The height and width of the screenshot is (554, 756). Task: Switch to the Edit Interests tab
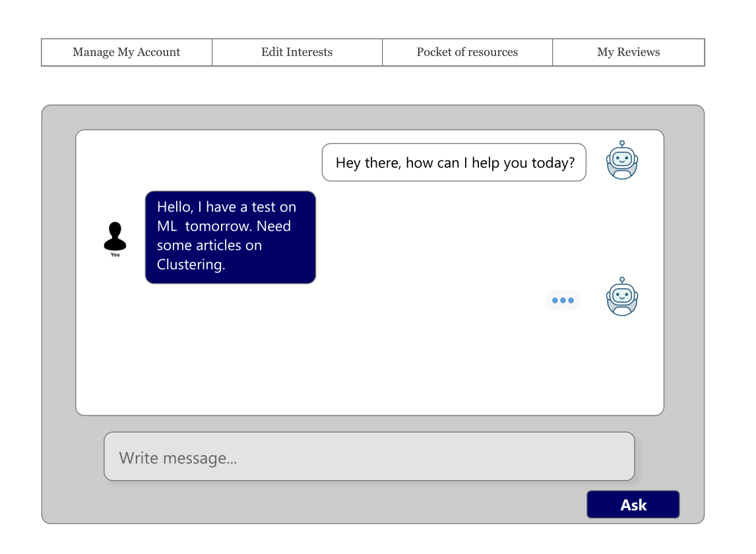[297, 52]
